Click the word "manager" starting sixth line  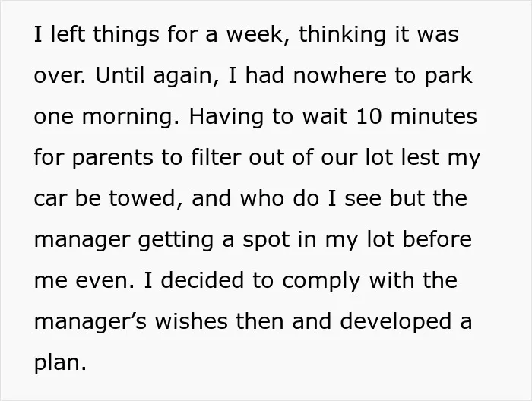82,241
